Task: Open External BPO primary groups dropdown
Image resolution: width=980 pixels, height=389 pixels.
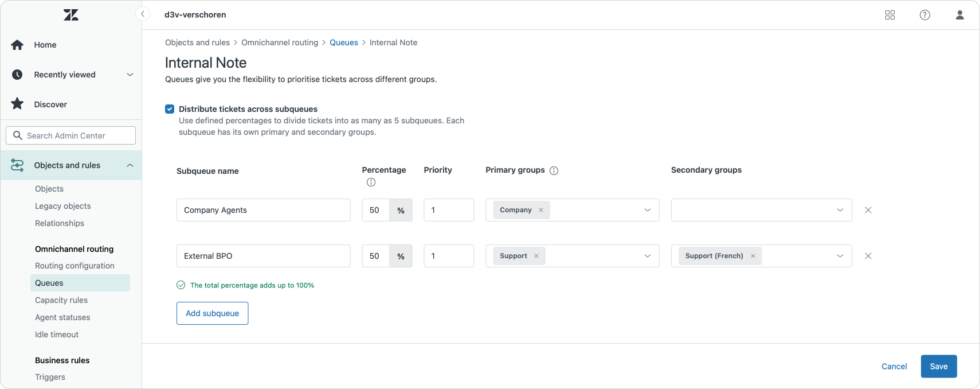Action: pyautogui.click(x=647, y=256)
